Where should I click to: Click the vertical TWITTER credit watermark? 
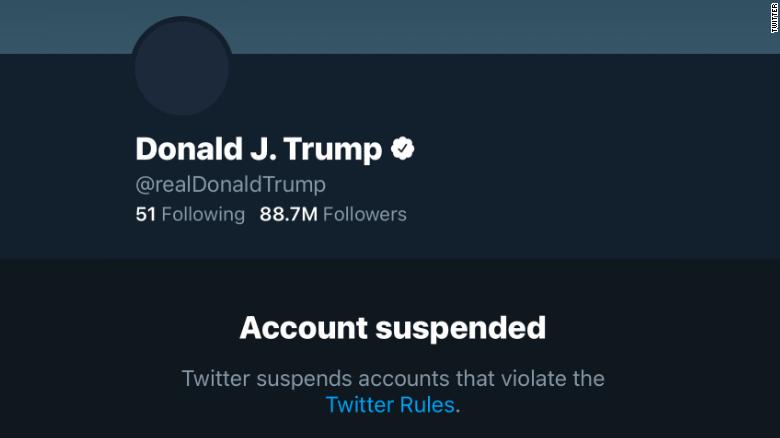(x=773, y=18)
